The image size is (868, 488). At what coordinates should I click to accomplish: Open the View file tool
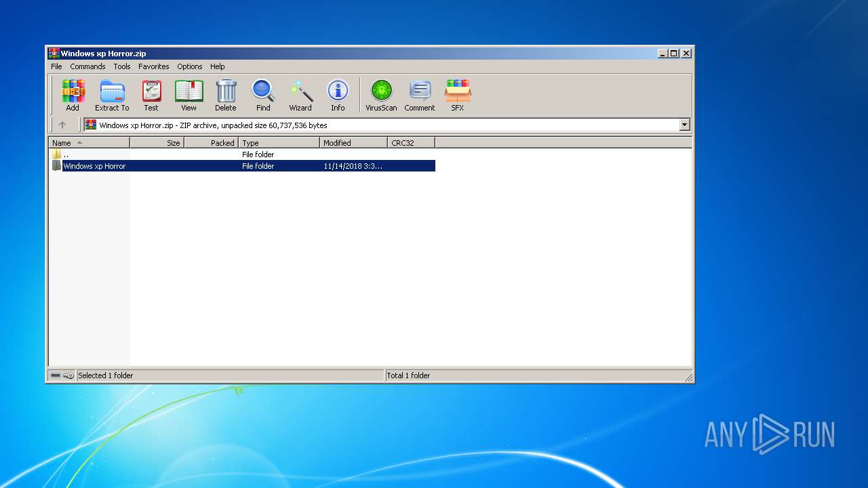[x=189, y=95]
